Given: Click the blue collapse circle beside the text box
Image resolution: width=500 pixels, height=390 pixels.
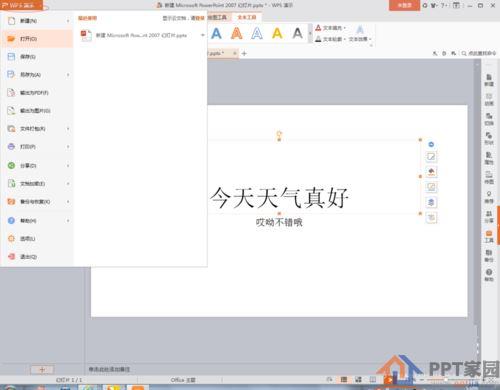Looking at the screenshot, I should pyautogui.click(x=431, y=144).
